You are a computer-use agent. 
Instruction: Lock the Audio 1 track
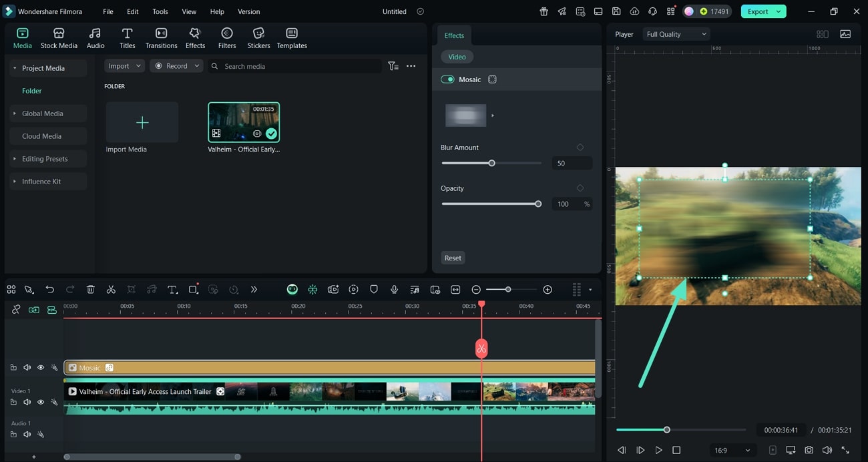(13, 434)
